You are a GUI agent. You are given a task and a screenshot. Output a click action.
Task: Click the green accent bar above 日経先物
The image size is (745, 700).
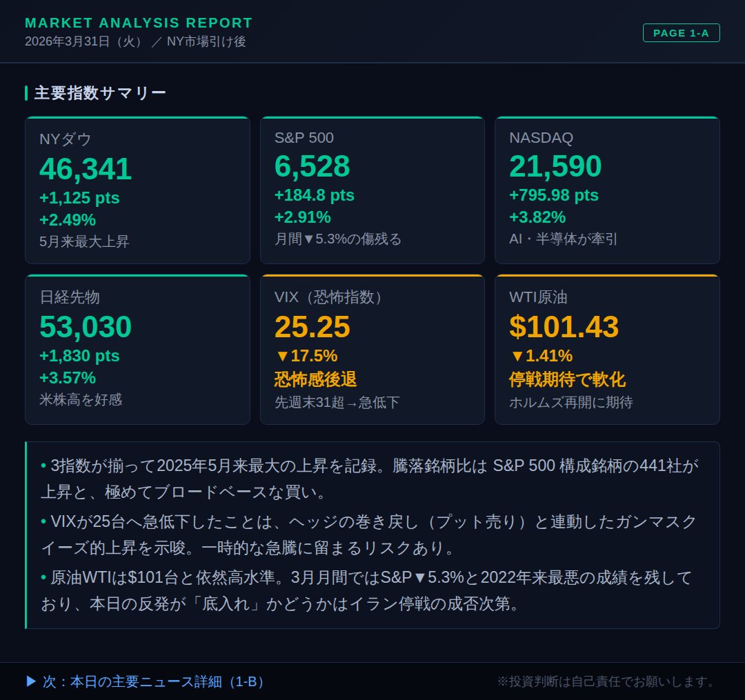137,276
